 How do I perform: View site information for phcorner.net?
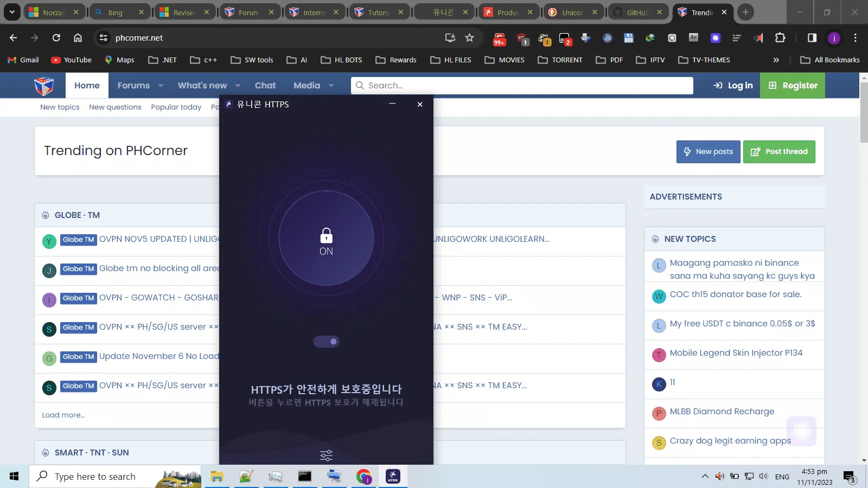tap(103, 37)
